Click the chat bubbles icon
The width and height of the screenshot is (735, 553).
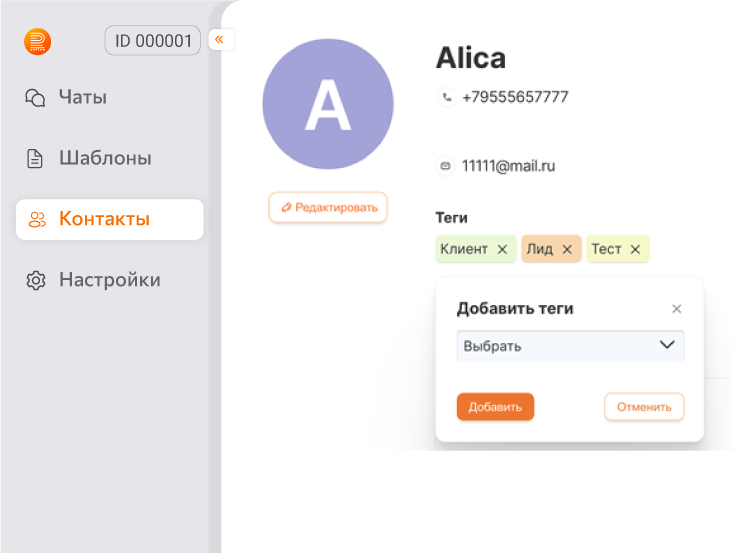coord(35,97)
